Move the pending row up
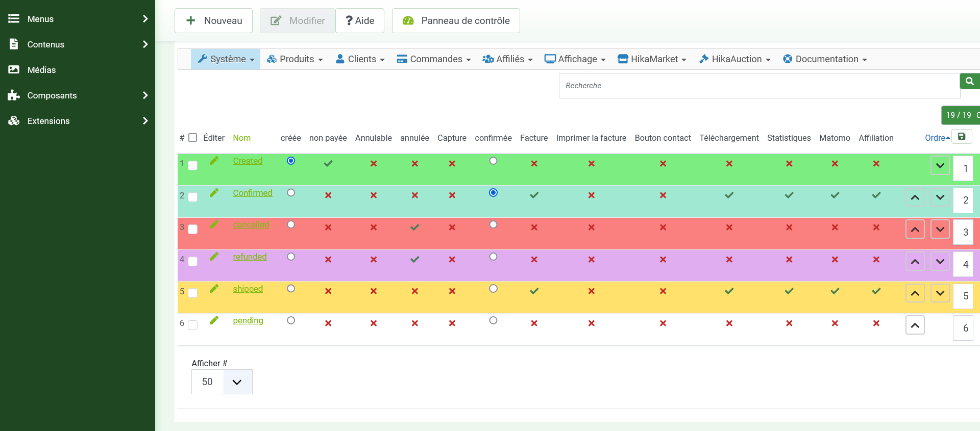 pyautogui.click(x=915, y=325)
